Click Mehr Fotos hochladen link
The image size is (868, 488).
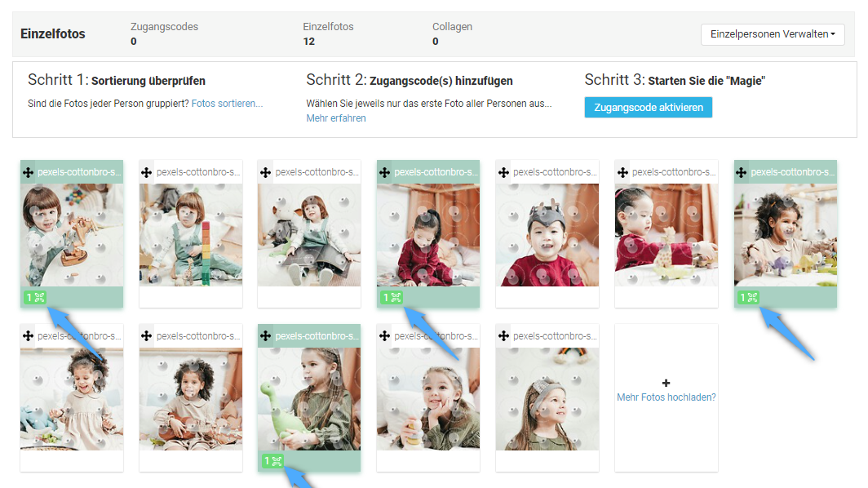pos(666,397)
